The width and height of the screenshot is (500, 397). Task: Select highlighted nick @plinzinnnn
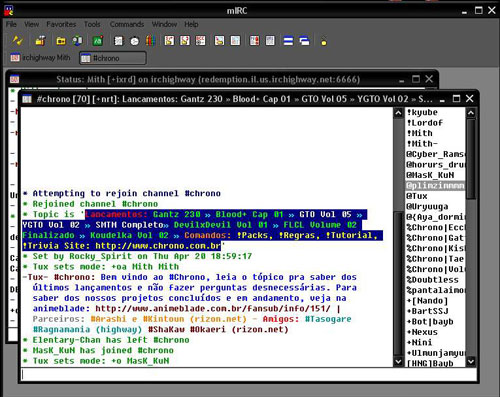[x=435, y=185]
